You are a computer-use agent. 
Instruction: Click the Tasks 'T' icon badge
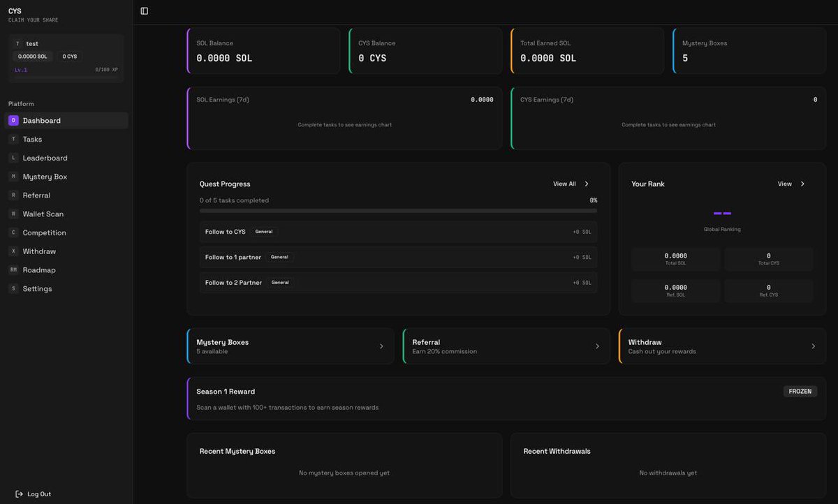coord(13,139)
